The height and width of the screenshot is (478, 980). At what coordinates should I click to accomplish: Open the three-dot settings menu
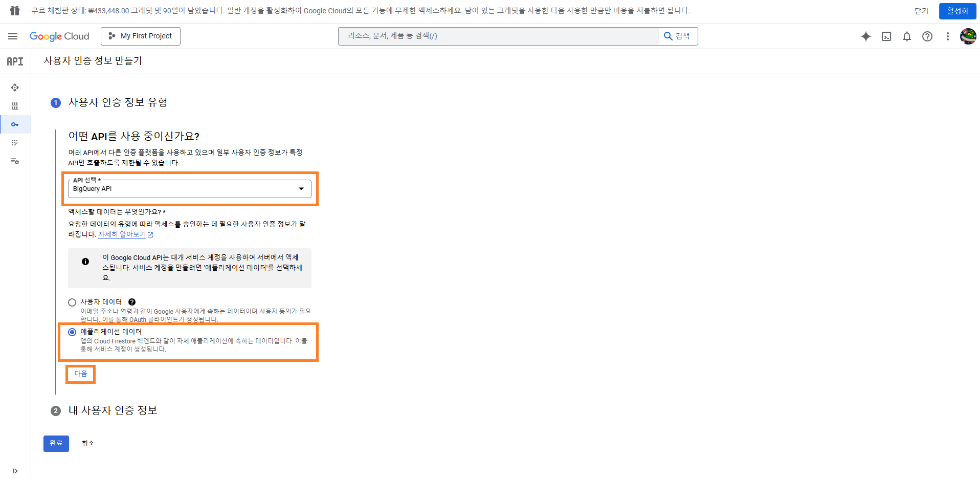point(948,36)
